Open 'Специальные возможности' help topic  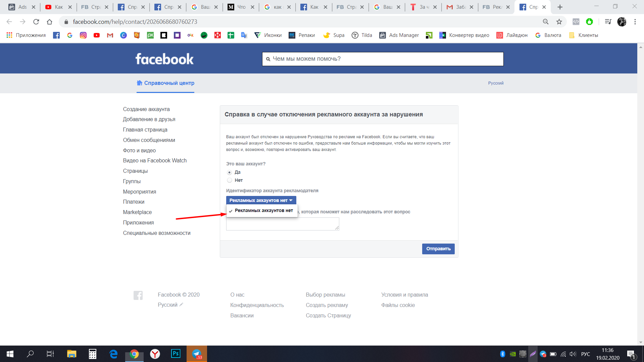pyautogui.click(x=157, y=233)
